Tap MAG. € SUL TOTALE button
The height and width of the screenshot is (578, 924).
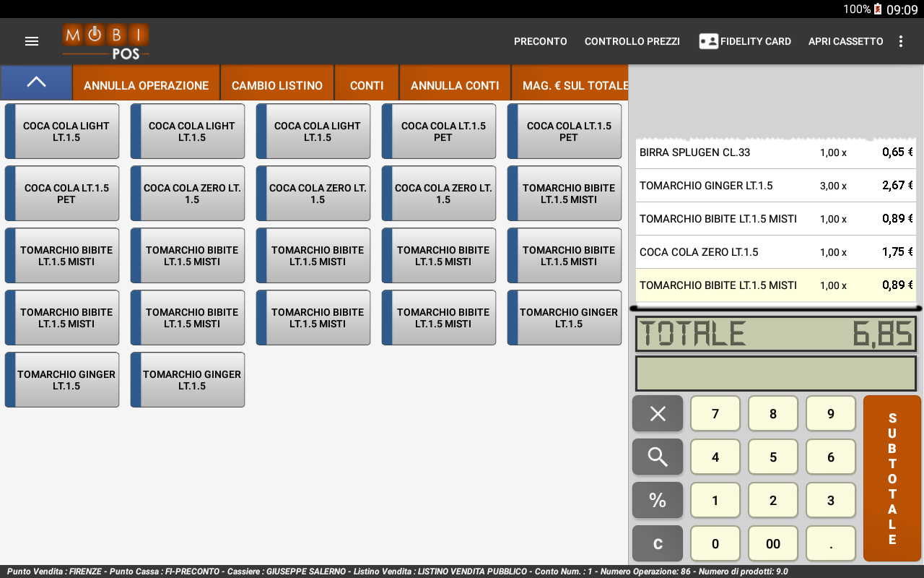point(570,83)
